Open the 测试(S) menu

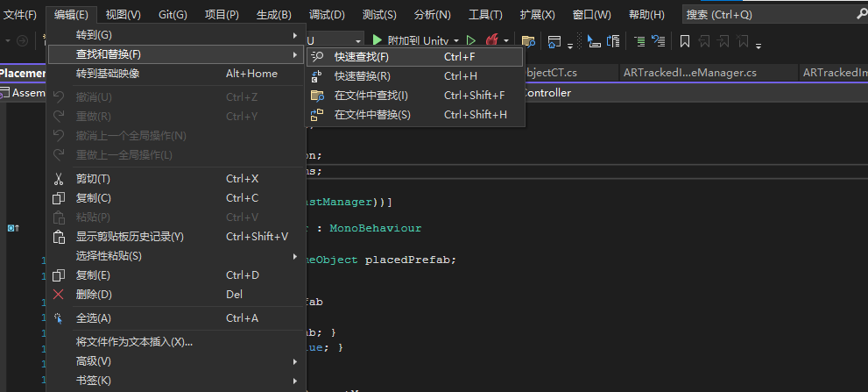pos(379,15)
